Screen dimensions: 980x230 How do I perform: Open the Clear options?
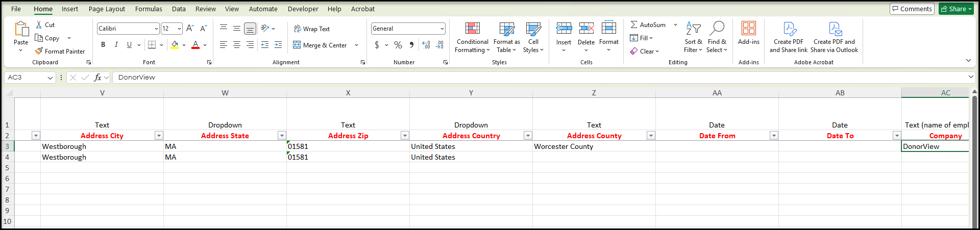(x=645, y=51)
